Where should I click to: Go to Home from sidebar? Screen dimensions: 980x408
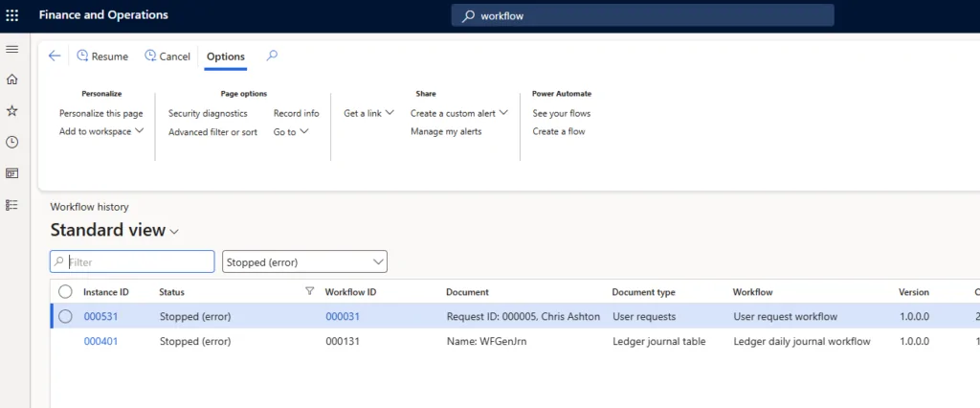(11, 79)
